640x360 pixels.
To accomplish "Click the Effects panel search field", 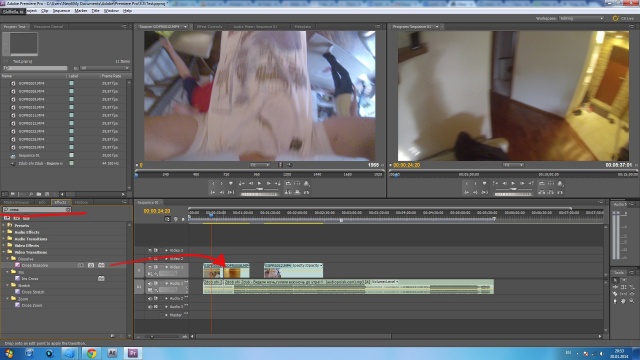I will click(x=37, y=209).
